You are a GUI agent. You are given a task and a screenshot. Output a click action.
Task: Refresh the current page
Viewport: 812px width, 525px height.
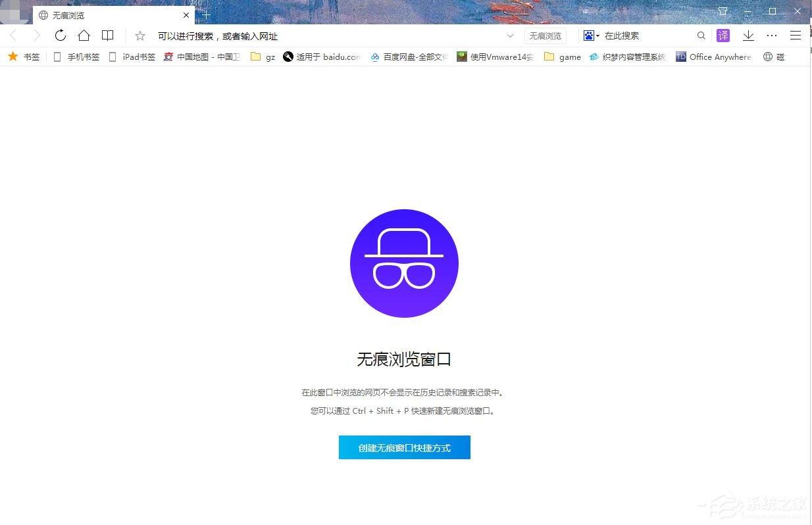[61, 36]
